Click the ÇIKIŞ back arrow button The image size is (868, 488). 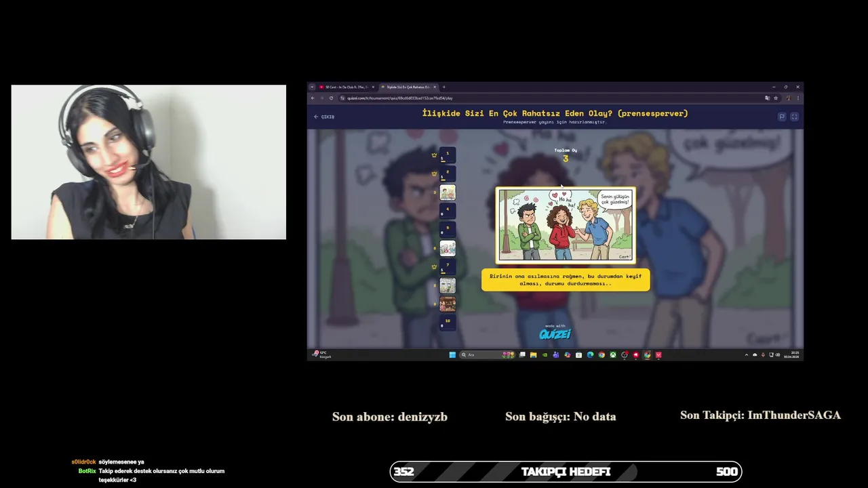(x=323, y=117)
